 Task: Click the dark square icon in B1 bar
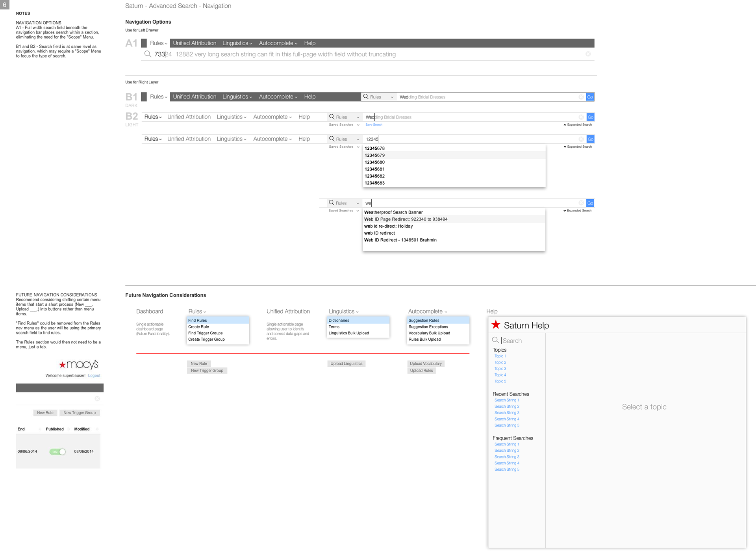(x=144, y=97)
